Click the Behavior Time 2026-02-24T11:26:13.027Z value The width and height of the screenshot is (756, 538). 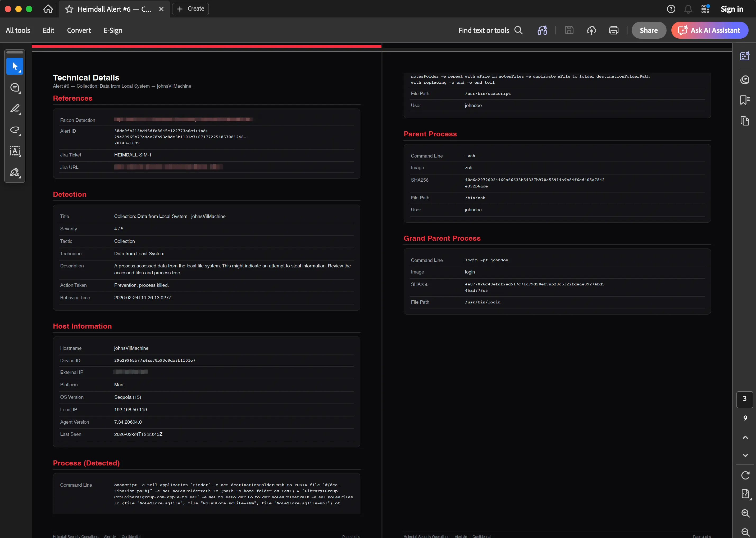[143, 298]
